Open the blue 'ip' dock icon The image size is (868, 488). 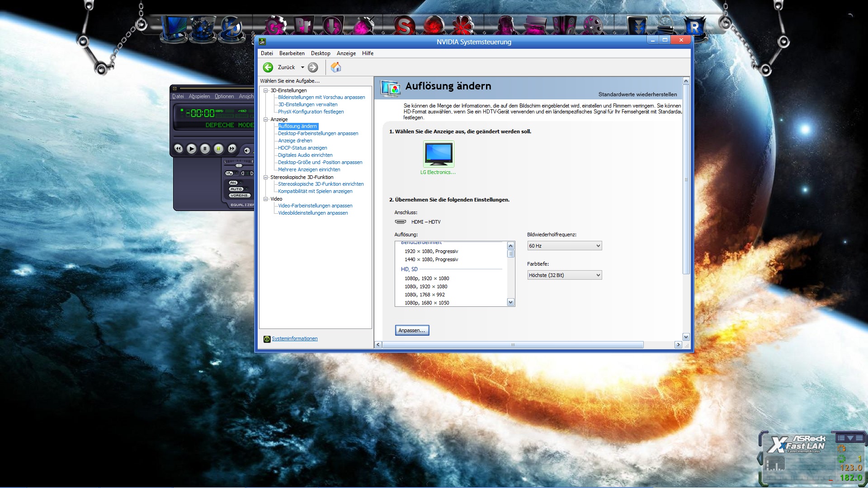click(231, 29)
